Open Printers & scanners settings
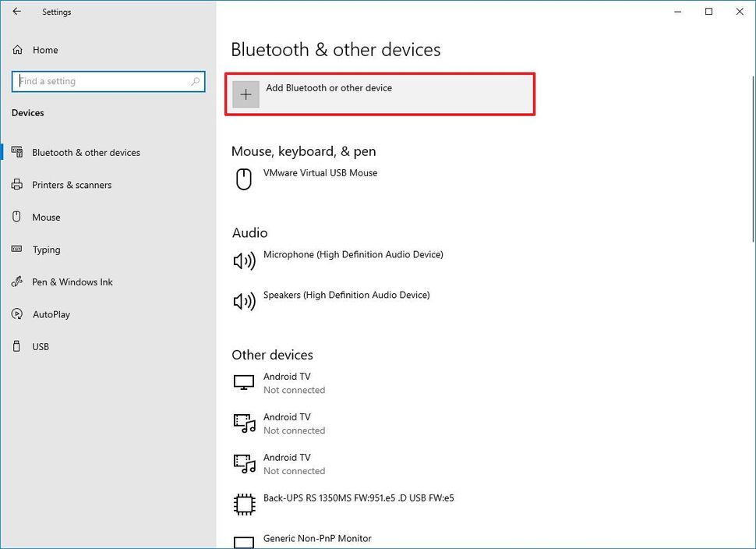The height and width of the screenshot is (549, 756). pos(72,185)
